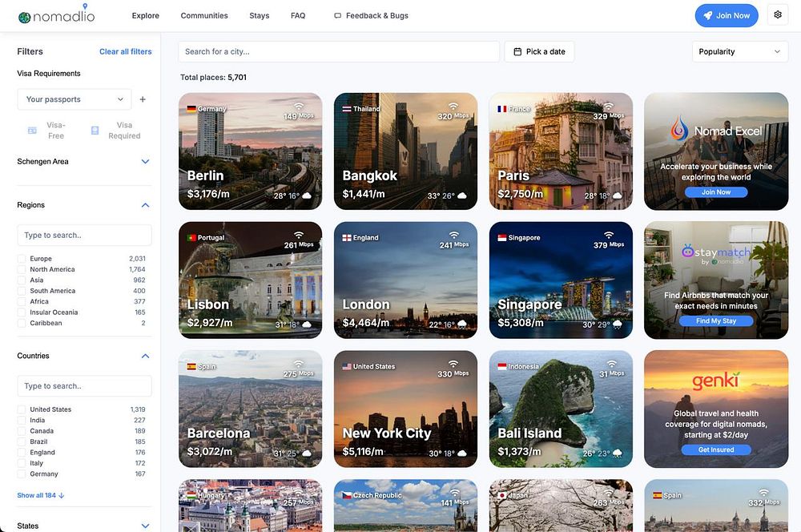
Task: Check the India country checkbox
Action: tap(22, 420)
